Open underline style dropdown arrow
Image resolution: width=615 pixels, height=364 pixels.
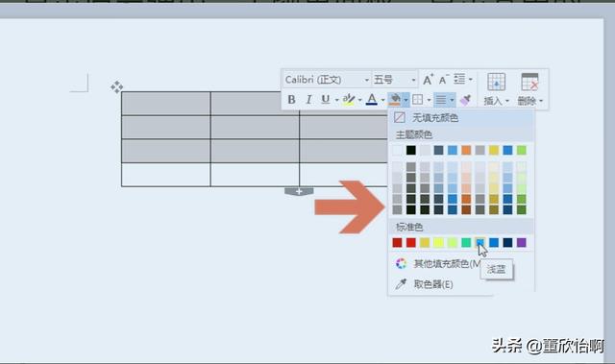coord(336,100)
